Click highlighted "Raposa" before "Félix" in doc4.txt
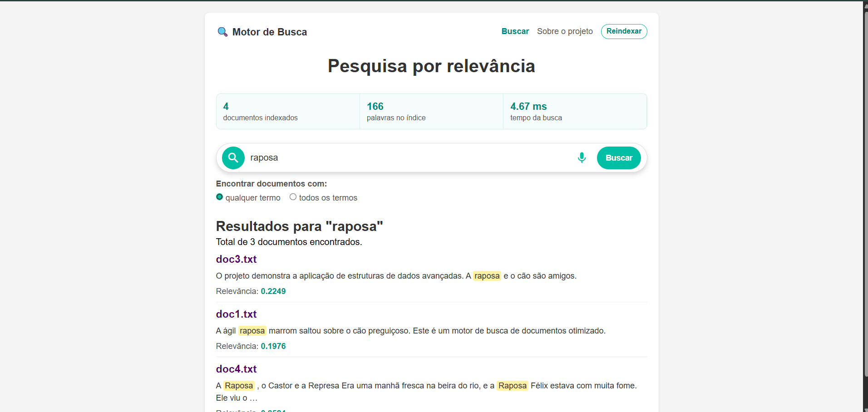The height and width of the screenshot is (412, 868). click(x=513, y=386)
